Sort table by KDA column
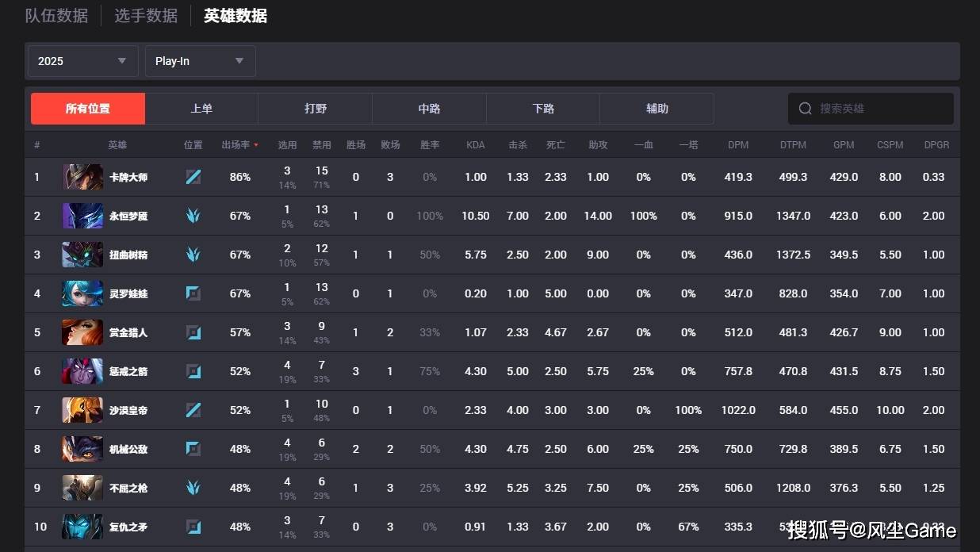 pos(475,145)
